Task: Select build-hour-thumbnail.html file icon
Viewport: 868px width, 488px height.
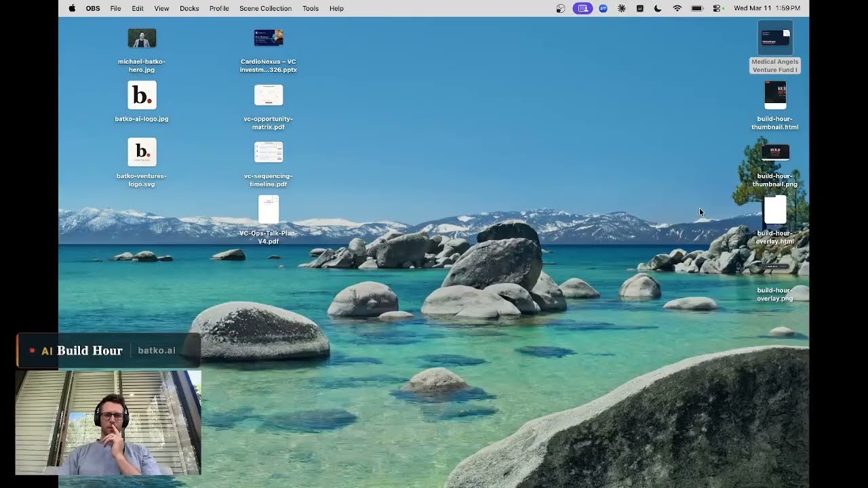Action: [775, 95]
